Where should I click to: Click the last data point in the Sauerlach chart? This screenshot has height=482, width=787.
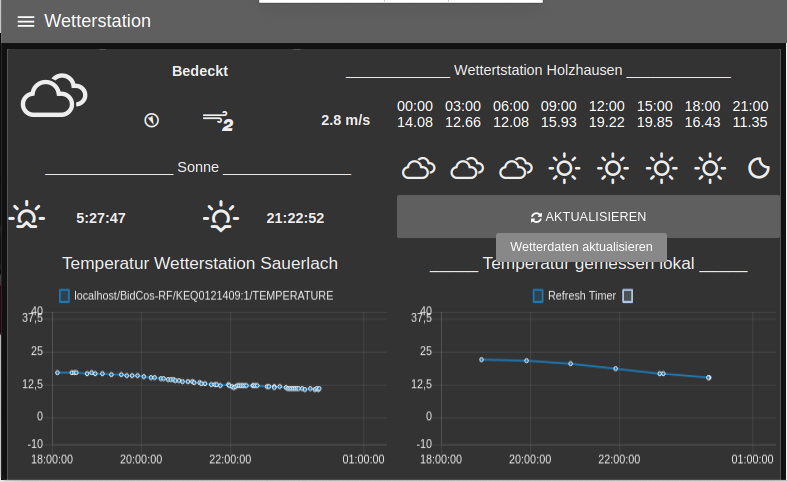(319, 388)
